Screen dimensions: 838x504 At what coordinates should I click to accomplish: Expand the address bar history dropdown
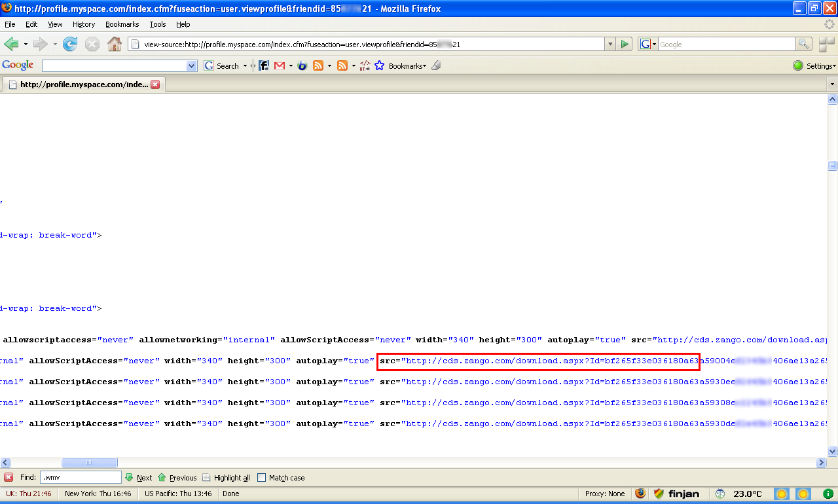610,44
